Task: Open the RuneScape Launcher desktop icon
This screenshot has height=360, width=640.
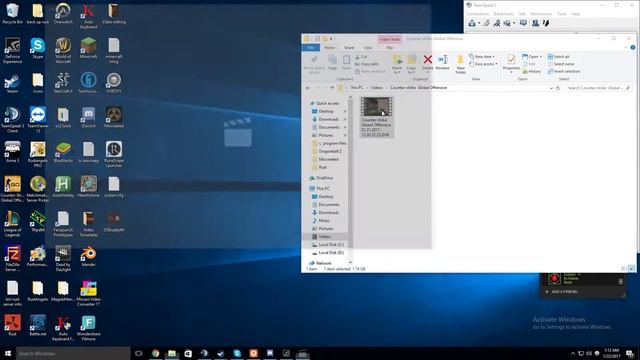Action: point(113,155)
